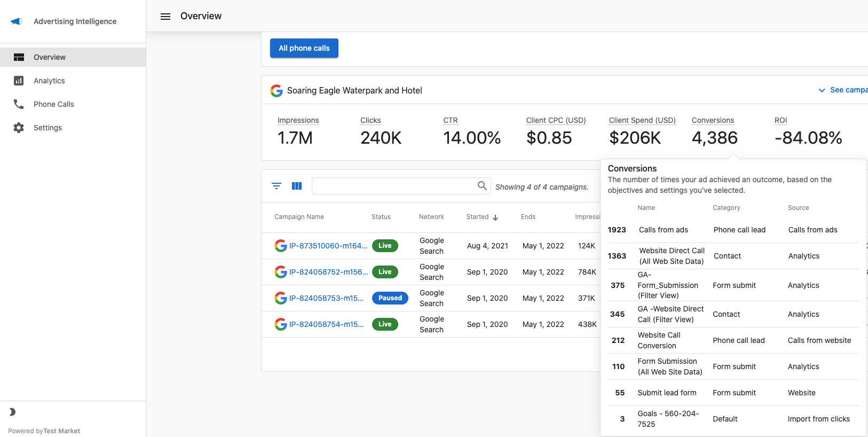868x437 pixels.
Task: Click the Advertising Intelligence megaphone logo
Action: [17, 21]
